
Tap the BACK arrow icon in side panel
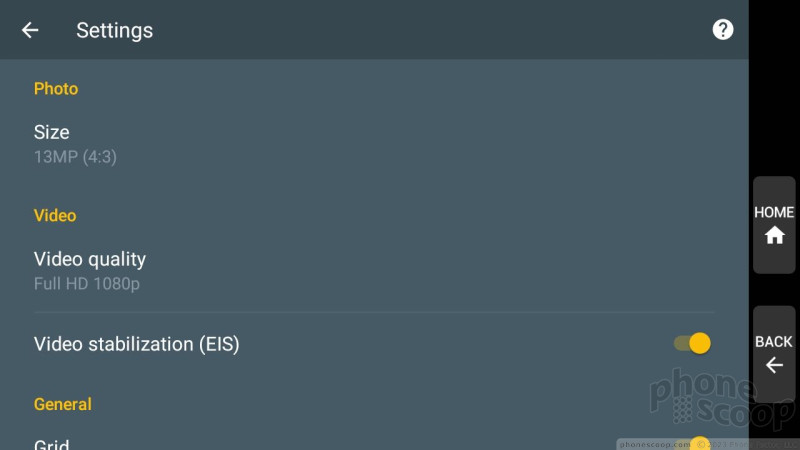[774, 365]
